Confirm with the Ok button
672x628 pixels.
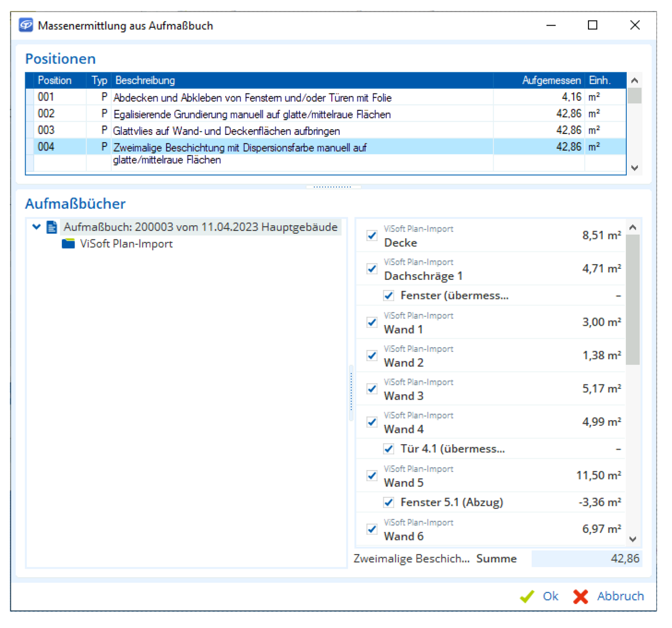coord(550,596)
